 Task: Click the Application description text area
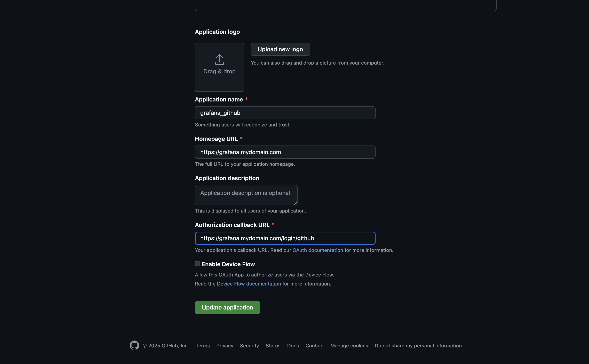coord(246,195)
